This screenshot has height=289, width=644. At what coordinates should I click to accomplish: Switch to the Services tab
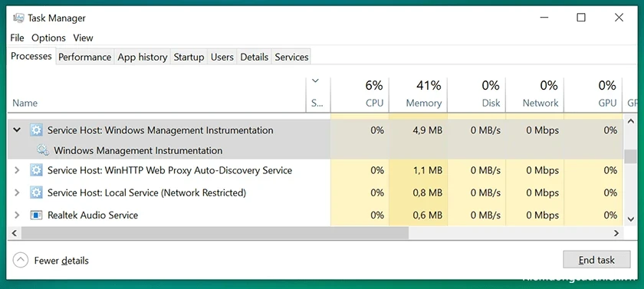tap(291, 57)
